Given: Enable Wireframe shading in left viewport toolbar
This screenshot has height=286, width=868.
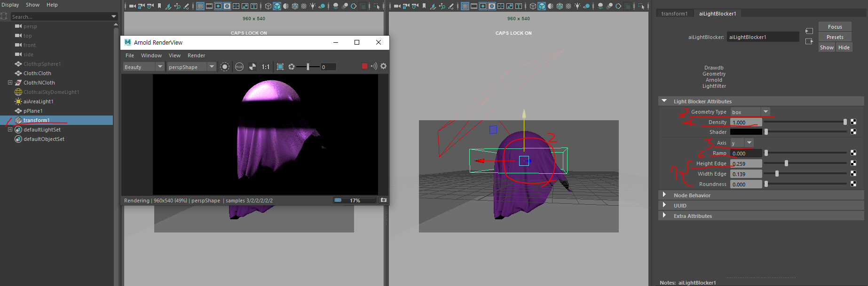Looking at the screenshot, I should [268, 6].
